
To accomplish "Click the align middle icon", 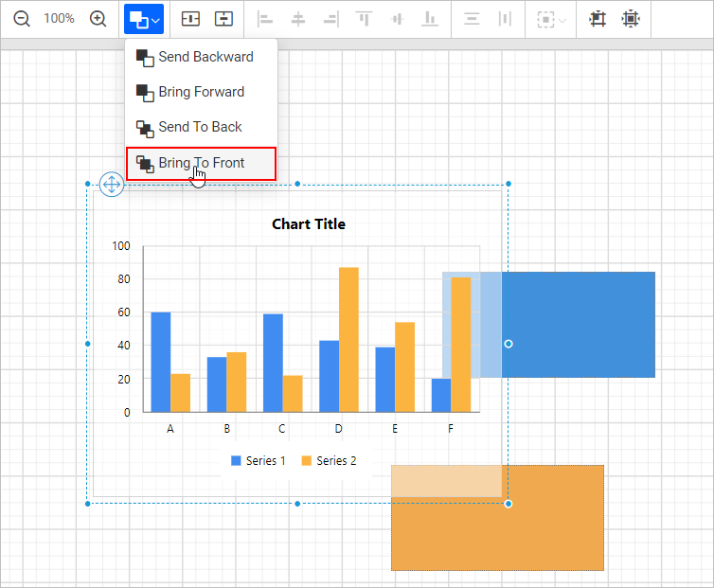I will pos(397,19).
